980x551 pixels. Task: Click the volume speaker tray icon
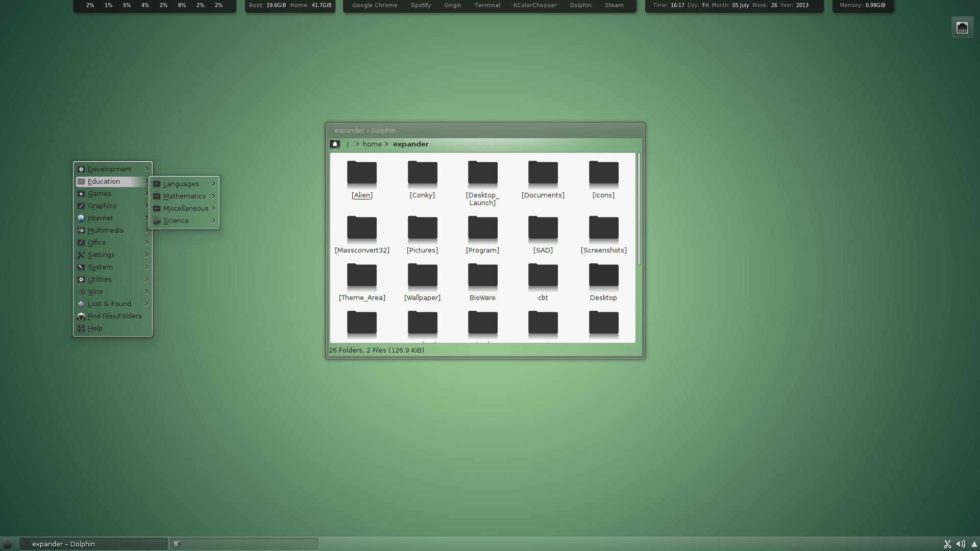click(x=961, y=544)
